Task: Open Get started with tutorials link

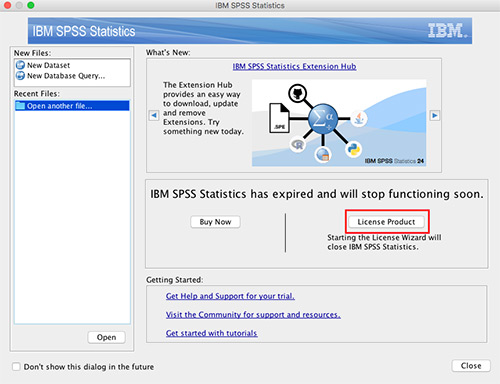Action: 211,333
